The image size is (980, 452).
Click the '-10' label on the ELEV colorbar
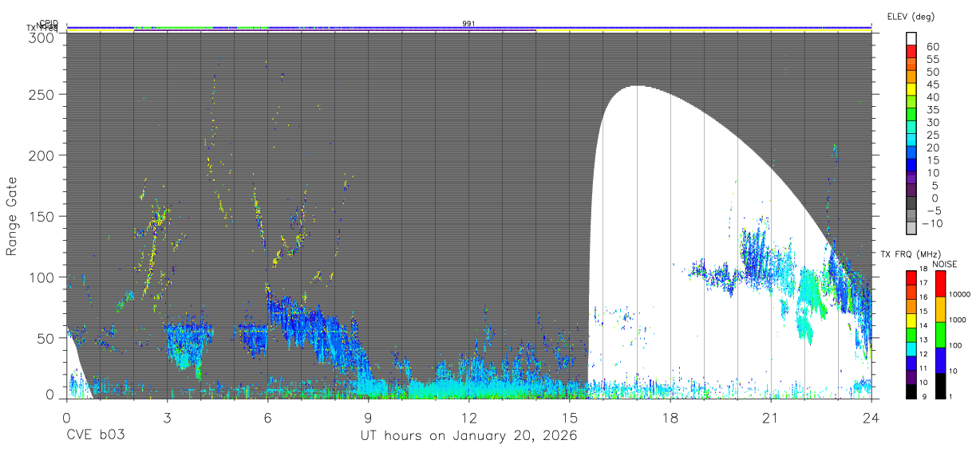932,223
